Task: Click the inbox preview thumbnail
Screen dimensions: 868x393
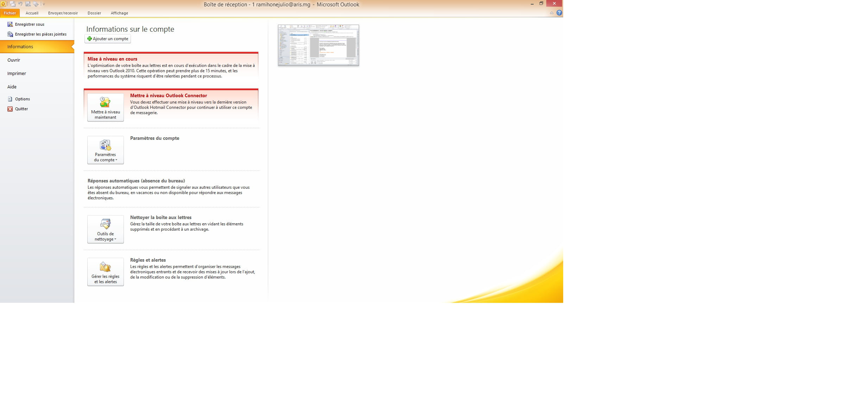Action: [318, 45]
